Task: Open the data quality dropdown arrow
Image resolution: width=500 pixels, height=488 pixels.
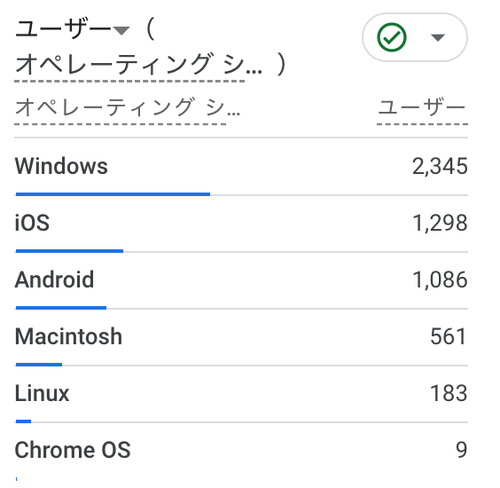Action: pyautogui.click(x=438, y=37)
